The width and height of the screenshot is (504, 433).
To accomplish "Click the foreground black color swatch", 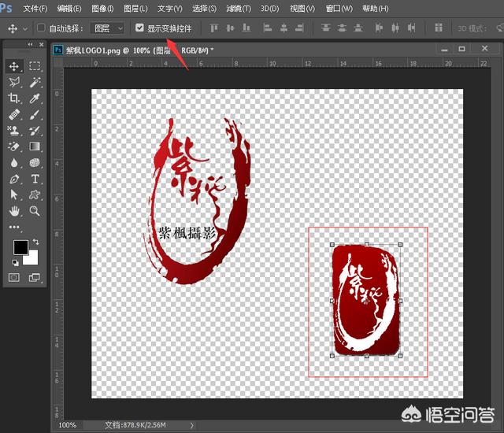I will [20, 247].
